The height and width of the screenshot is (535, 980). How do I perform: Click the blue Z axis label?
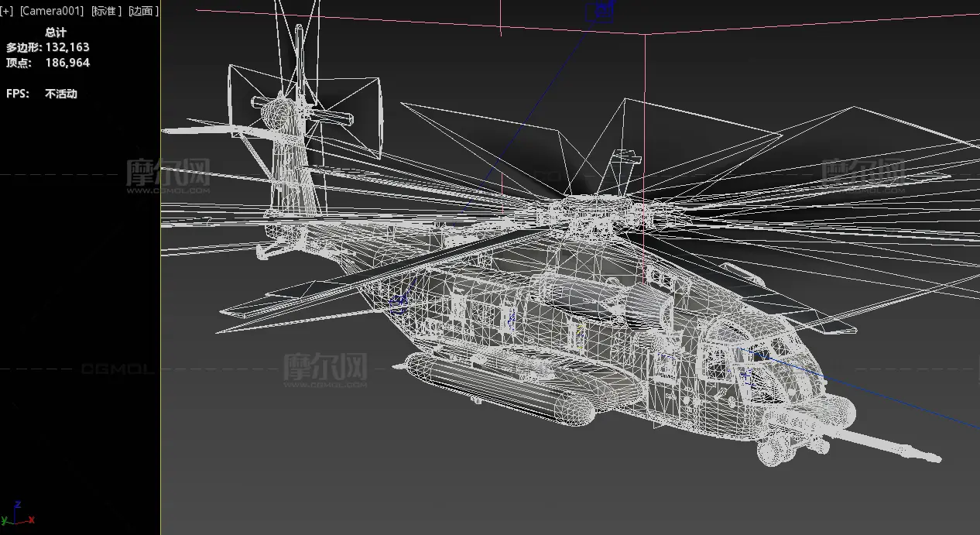(x=18, y=504)
